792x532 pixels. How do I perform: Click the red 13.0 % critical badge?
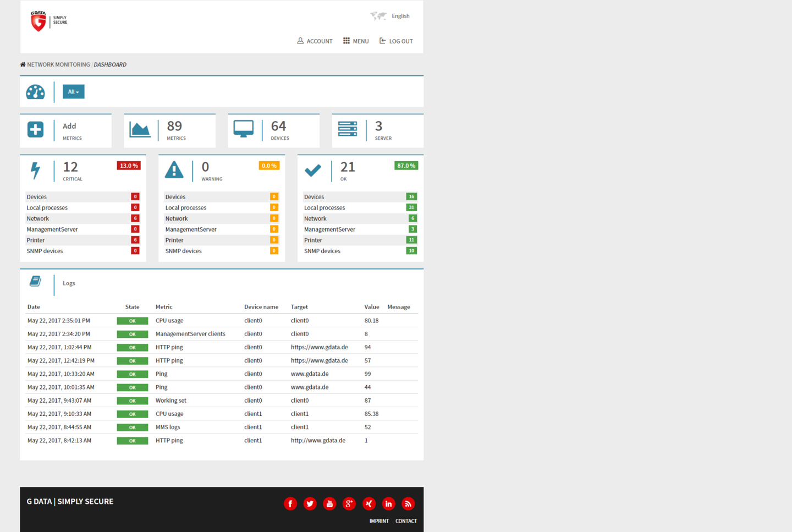(129, 166)
